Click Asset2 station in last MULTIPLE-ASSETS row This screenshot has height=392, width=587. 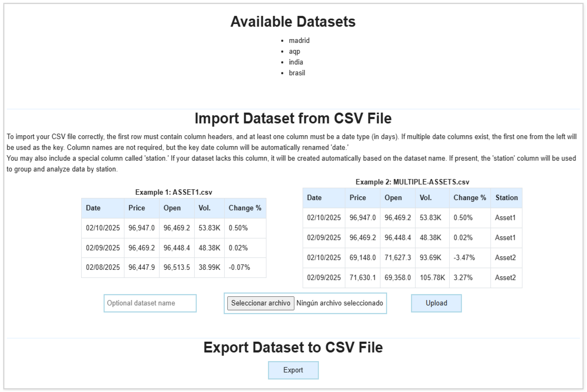pyautogui.click(x=506, y=278)
